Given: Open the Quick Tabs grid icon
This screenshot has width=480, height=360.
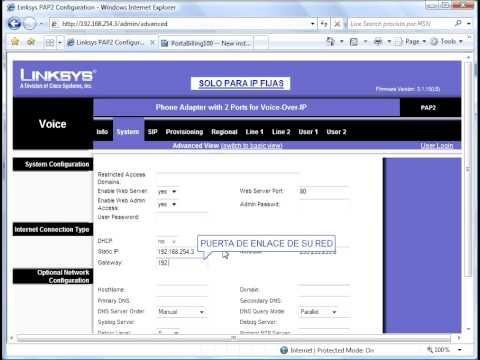Looking at the screenshot, I should pyautogui.click(x=50, y=43).
